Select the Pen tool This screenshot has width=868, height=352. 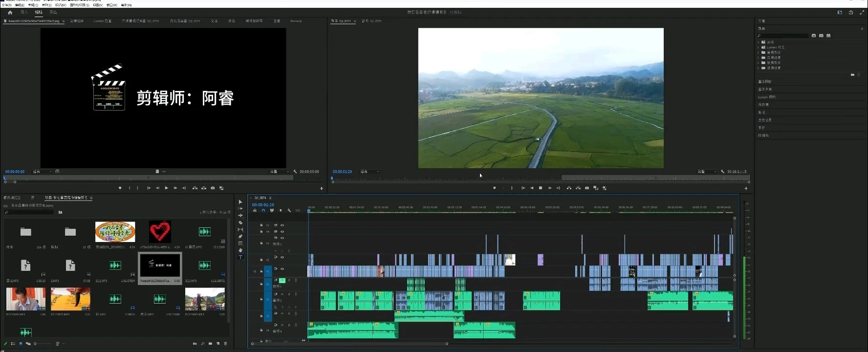240,237
